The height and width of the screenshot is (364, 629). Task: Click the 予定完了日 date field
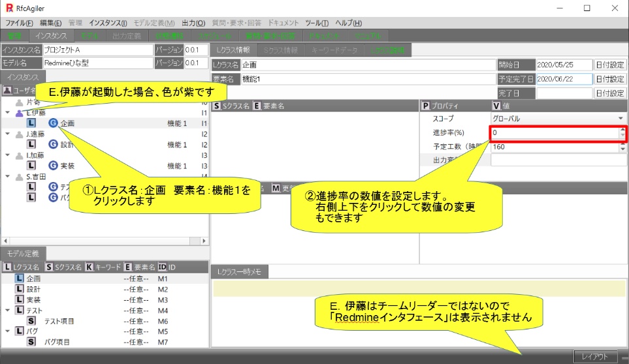pyautogui.click(x=564, y=79)
